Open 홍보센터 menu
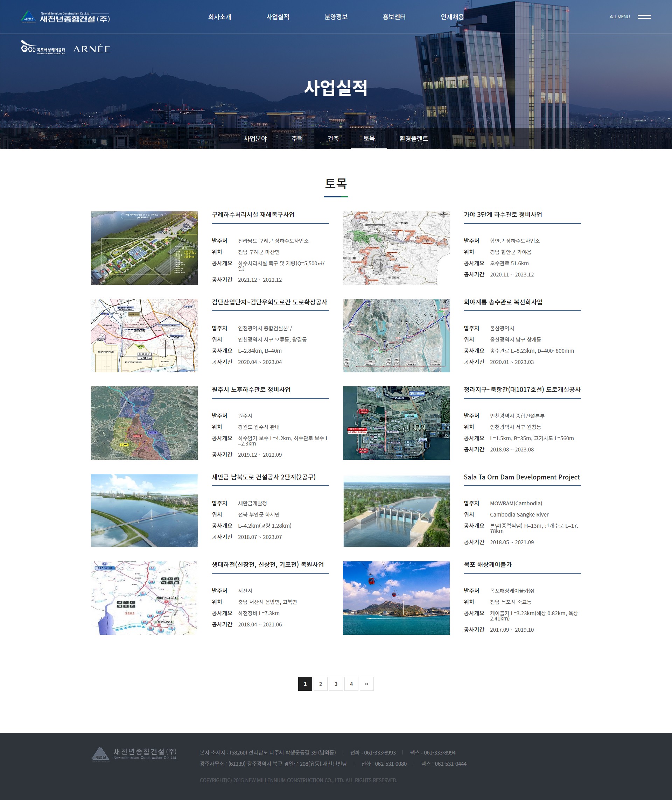 [394, 17]
